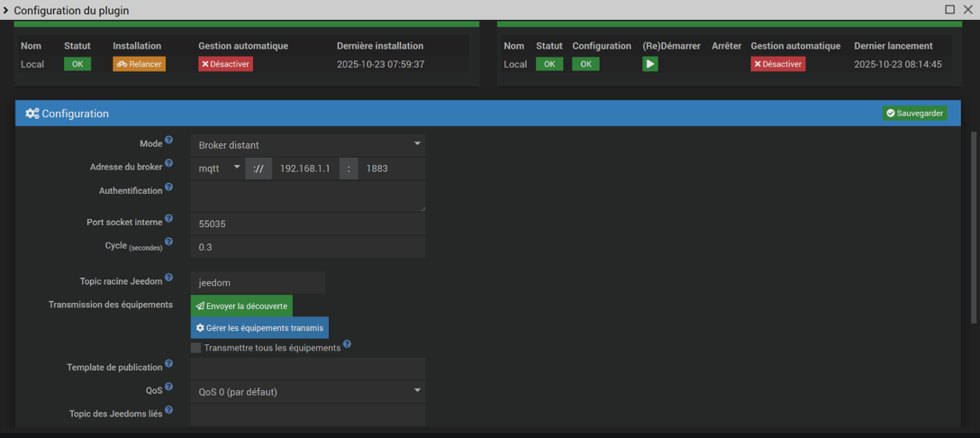The width and height of the screenshot is (980, 438).
Task: Click help icon for Port socket interne
Action: coord(168,219)
